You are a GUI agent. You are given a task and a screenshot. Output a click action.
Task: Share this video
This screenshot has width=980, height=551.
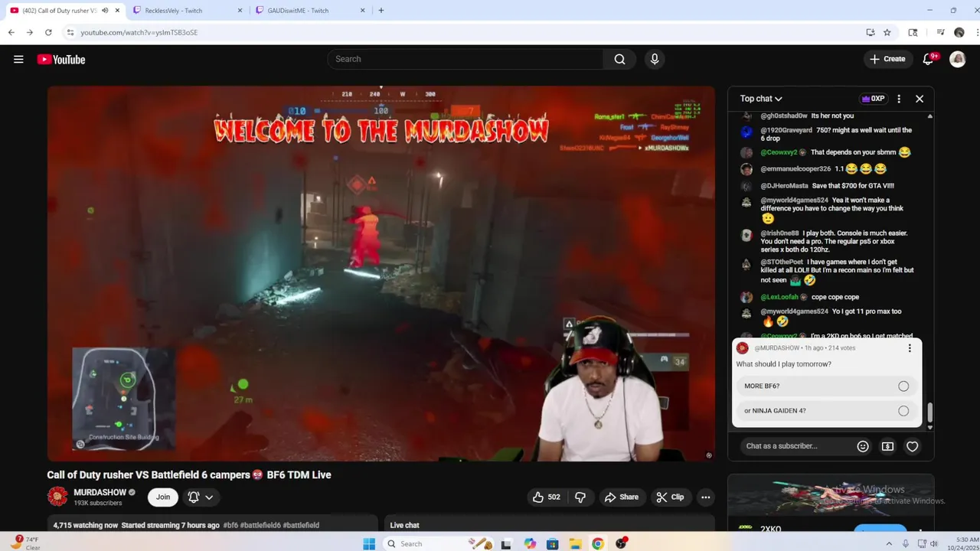click(x=621, y=497)
